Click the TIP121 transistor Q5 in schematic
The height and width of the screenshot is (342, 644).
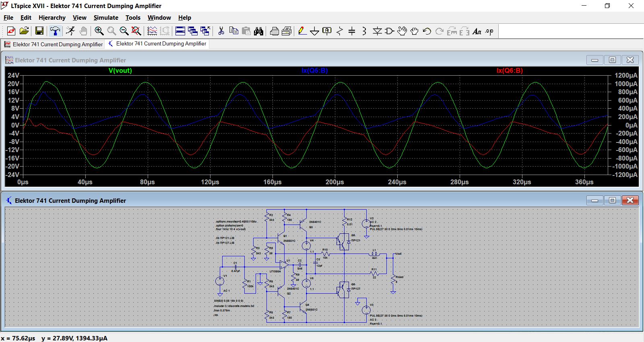[x=344, y=241]
